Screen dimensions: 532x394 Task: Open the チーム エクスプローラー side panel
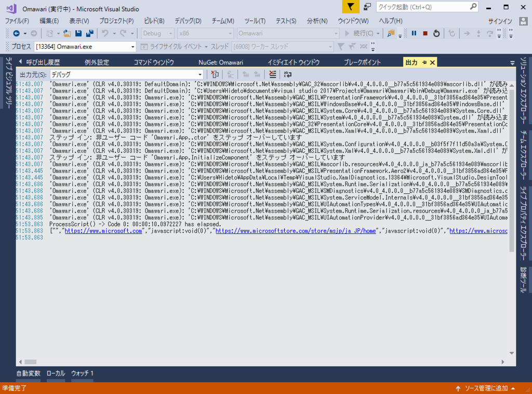pyautogui.click(x=524, y=155)
